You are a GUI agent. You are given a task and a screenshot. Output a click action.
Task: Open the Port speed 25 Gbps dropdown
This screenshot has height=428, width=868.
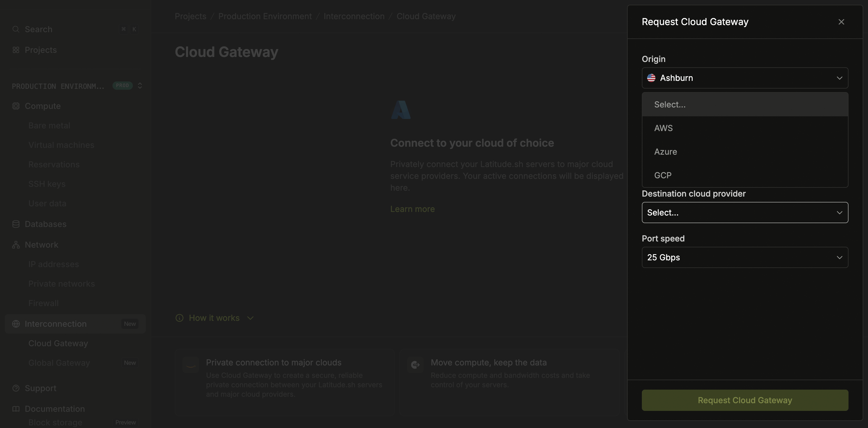point(744,257)
